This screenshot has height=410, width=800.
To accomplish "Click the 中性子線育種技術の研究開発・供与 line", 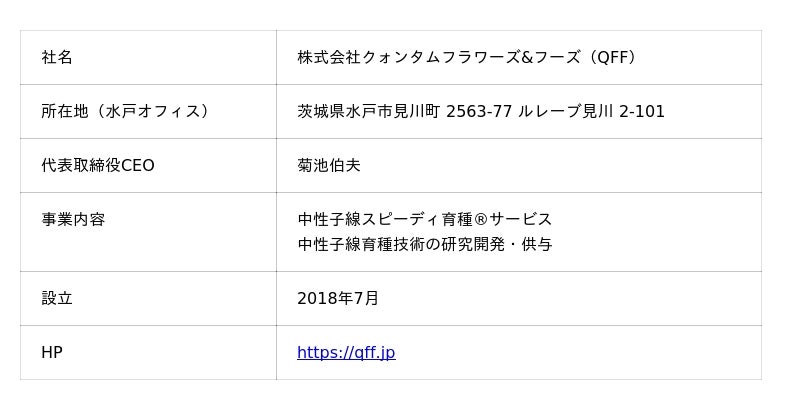I will [x=424, y=244].
